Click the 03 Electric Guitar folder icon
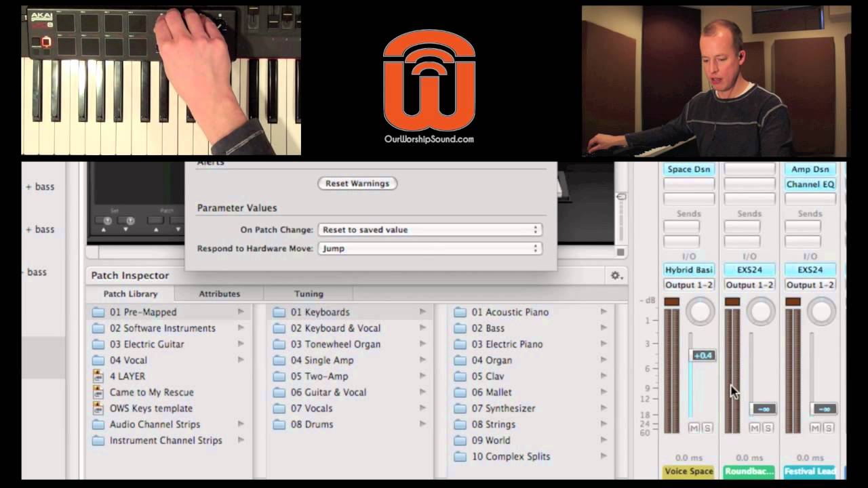The height and width of the screenshot is (488, 868). [98, 344]
